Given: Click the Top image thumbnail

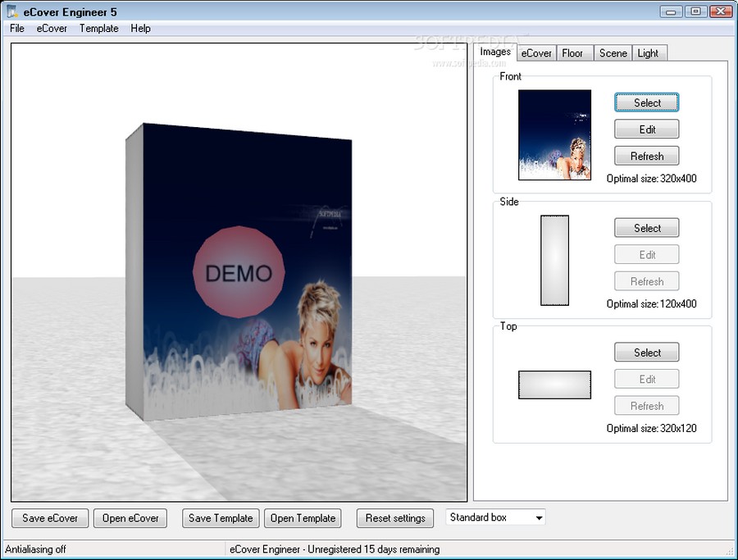Looking at the screenshot, I should [554, 385].
